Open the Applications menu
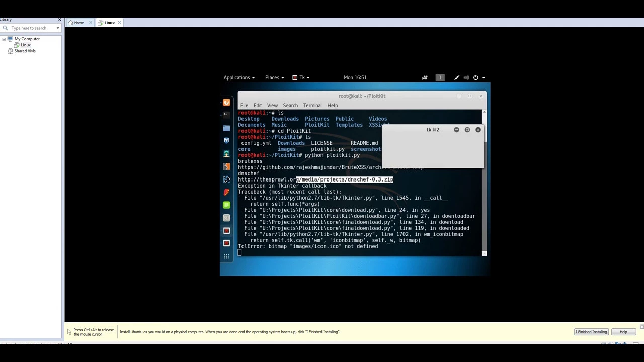The width and height of the screenshot is (644, 362). [239, 77]
